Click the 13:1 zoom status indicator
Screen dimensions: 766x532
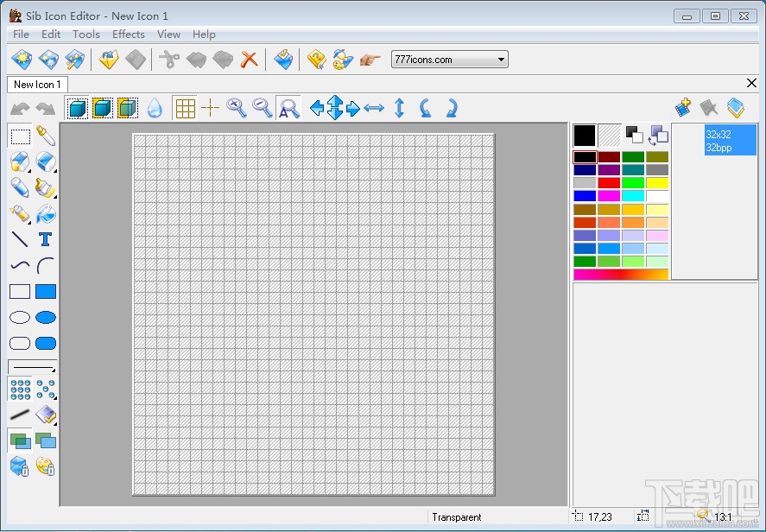point(723,516)
